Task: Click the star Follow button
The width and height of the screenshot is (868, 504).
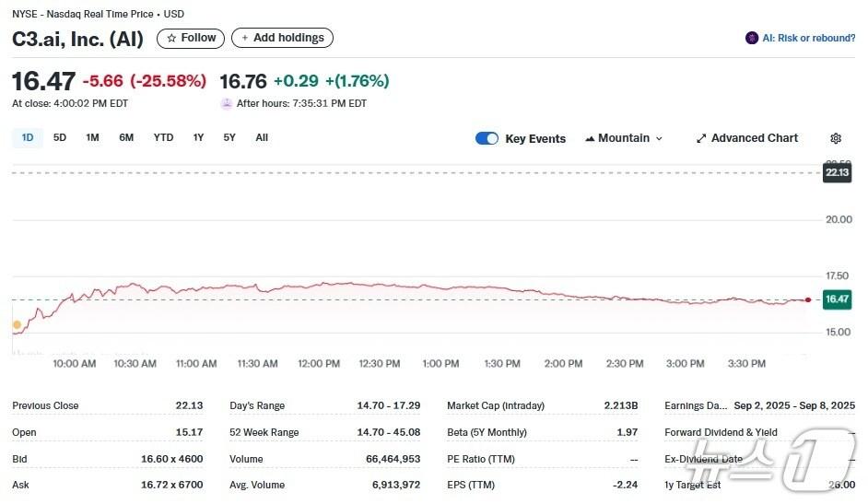Action: (191, 38)
